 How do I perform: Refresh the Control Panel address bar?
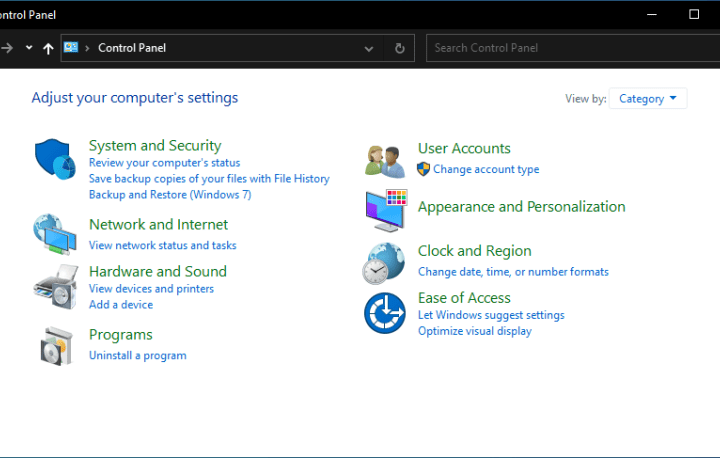(x=400, y=48)
